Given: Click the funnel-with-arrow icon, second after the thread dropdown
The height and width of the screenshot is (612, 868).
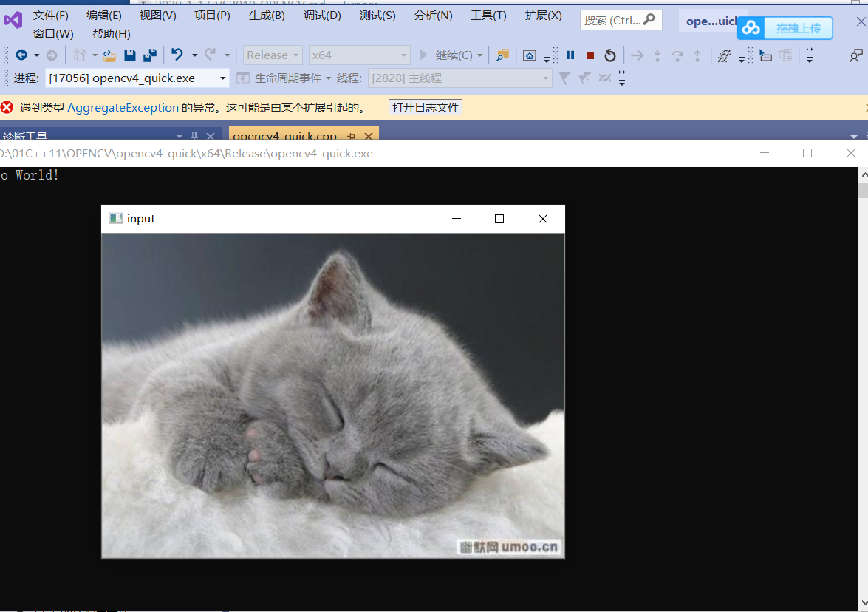Looking at the screenshot, I should (x=584, y=78).
